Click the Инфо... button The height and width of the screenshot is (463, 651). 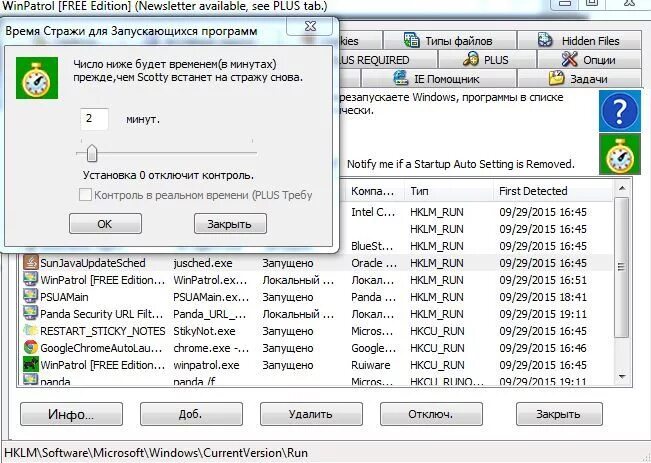point(71,414)
